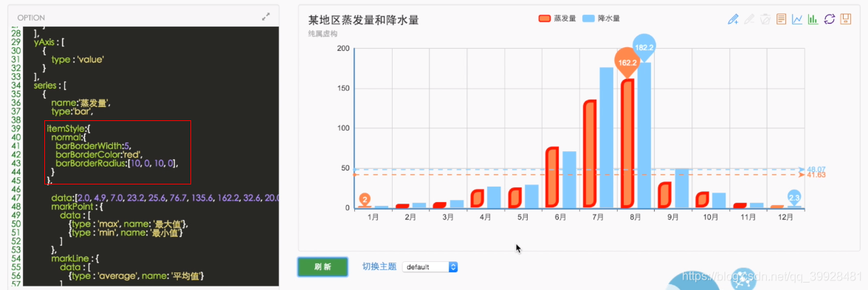Click the 100 y-axis label
Viewport: 868px width, 290px height.
click(x=342, y=128)
